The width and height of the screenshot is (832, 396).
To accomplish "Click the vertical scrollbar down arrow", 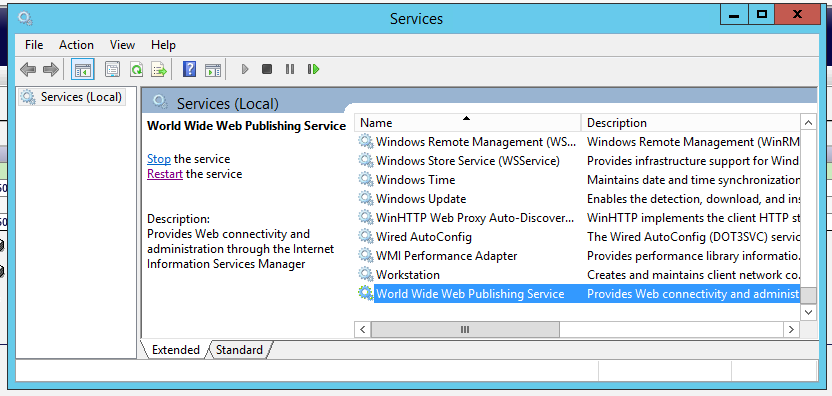I will 808,312.
